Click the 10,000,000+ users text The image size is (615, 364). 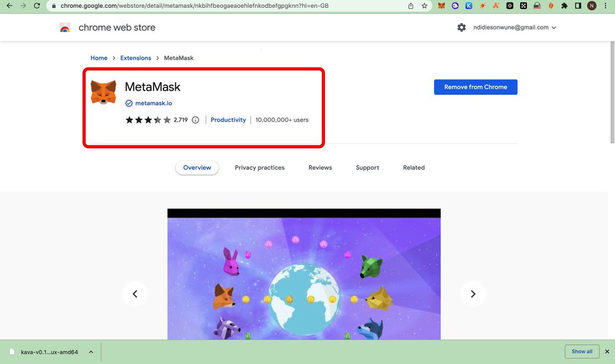tap(282, 120)
